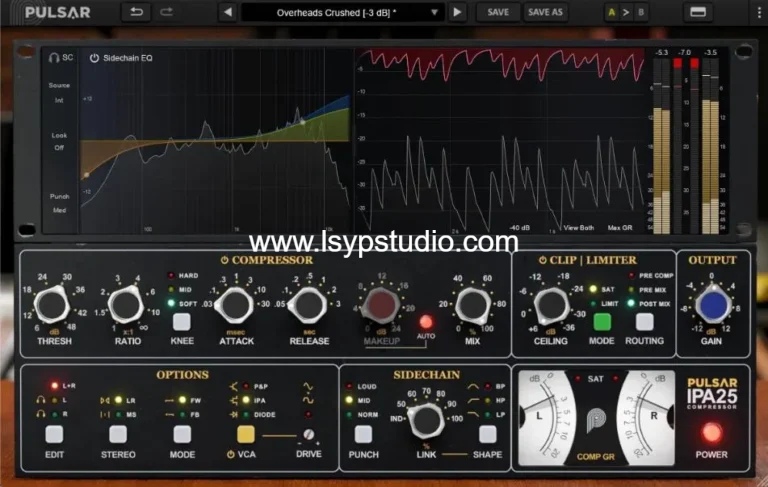Click the THRESH knob
Screen dimensions: 768x487
click(x=51, y=305)
